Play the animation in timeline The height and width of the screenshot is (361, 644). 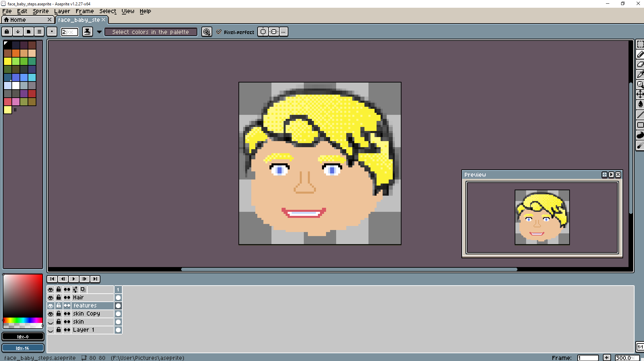(x=73, y=279)
